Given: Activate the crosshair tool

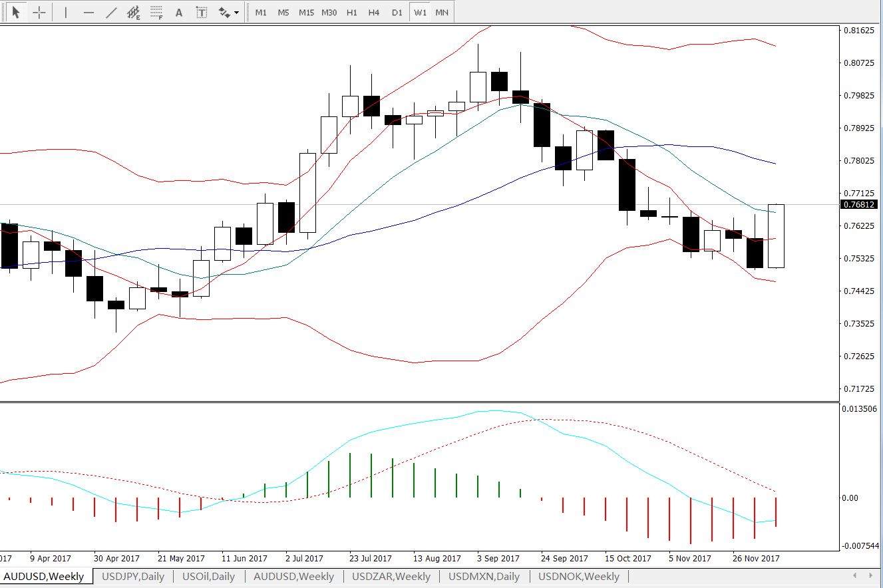Looking at the screenshot, I should click(40, 12).
